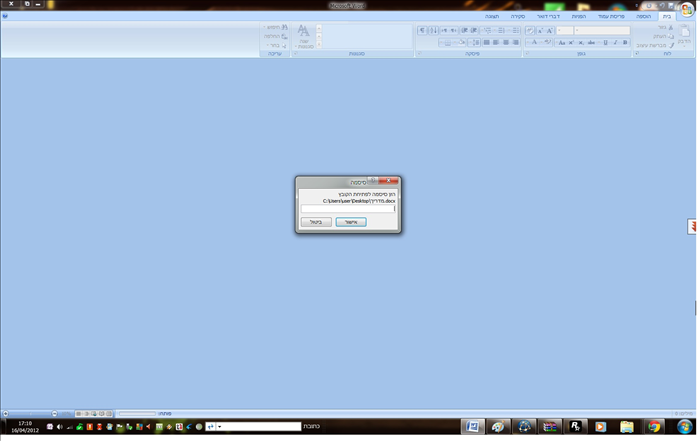Viewport: 700px width, 441px height.
Task: Open the line spacing menu
Action: point(474,42)
